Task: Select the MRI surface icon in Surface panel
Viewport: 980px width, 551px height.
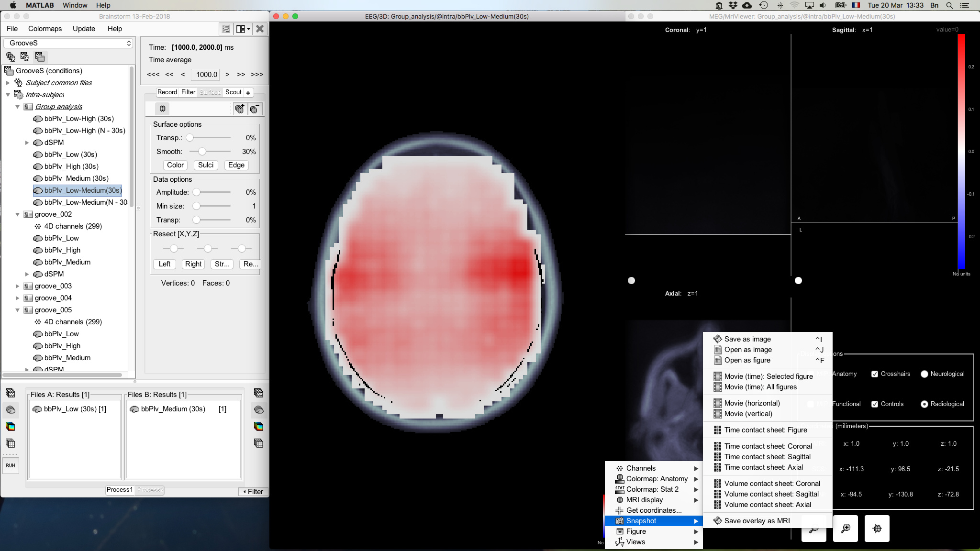Action: [x=163, y=109]
